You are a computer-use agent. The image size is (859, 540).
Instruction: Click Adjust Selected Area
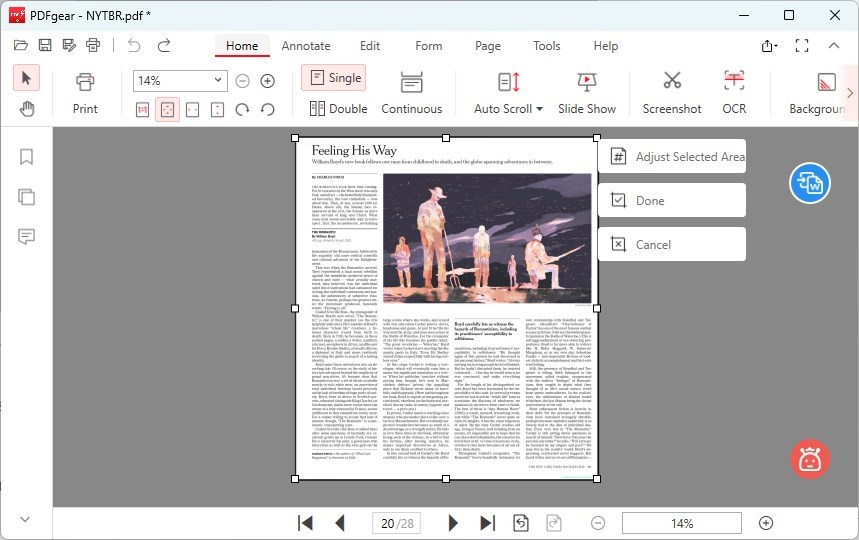point(672,157)
